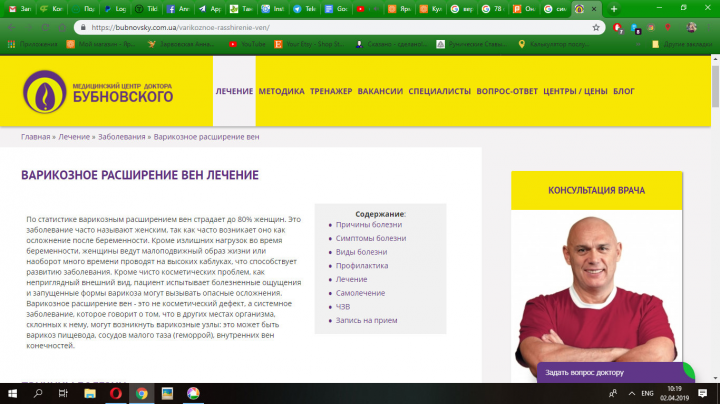Image resolution: width=720 pixels, height=404 pixels.
Task: Open the browser home page
Action: (62, 28)
